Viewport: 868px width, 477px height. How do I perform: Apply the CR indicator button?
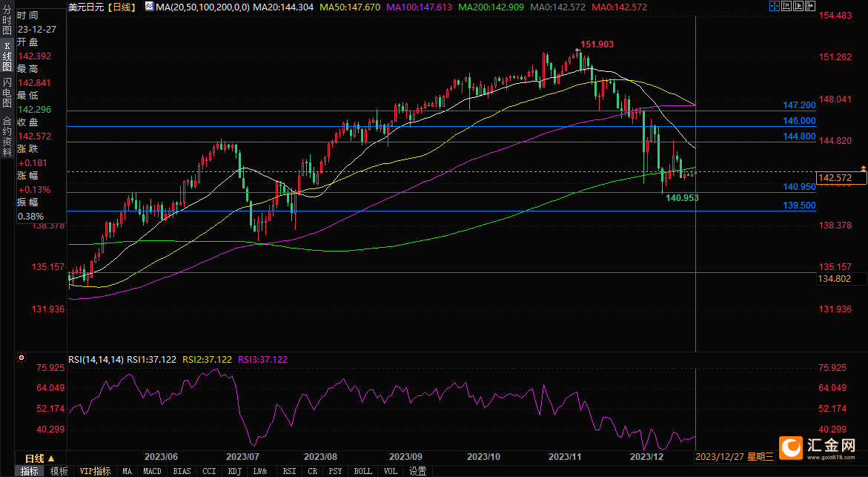(313, 472)
